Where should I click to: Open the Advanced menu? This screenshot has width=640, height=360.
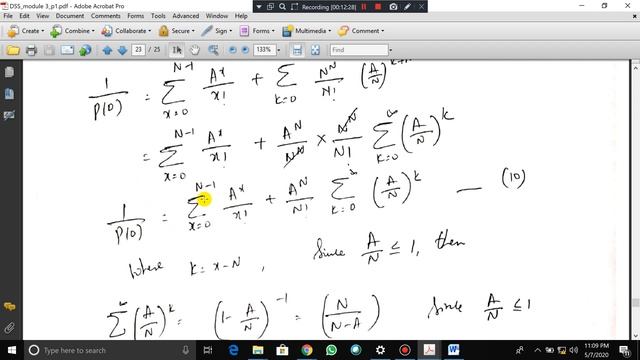click(186, 16)
